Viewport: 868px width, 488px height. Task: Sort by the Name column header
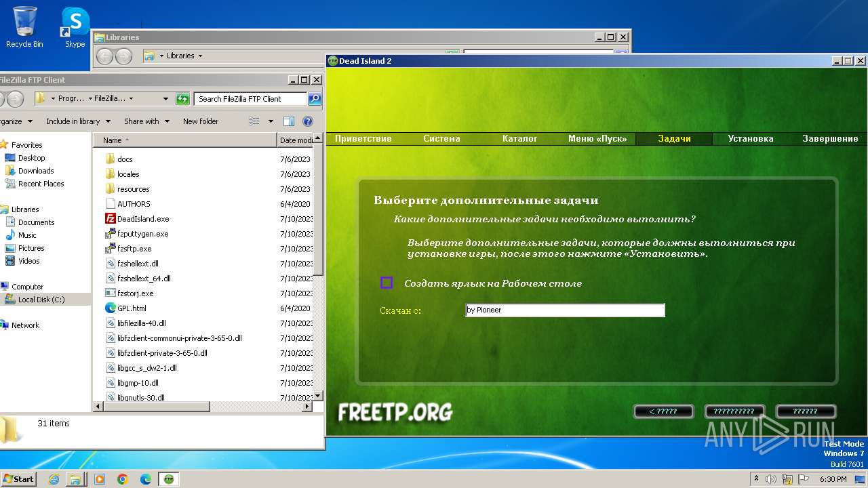coord(185,140)
